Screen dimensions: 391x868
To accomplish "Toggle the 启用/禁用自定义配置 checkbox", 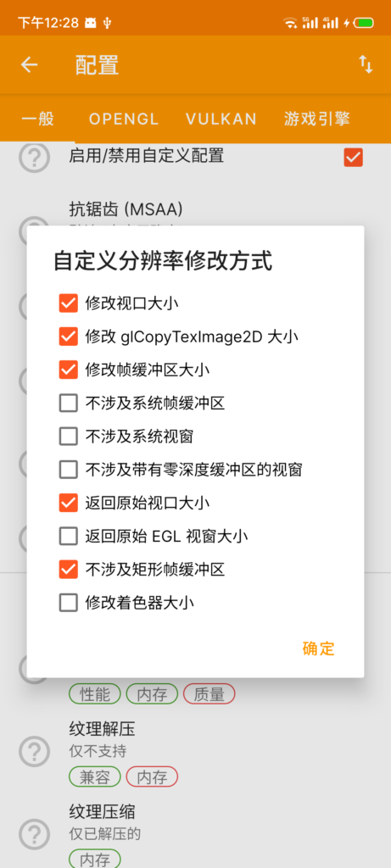I will coord(354,157).
